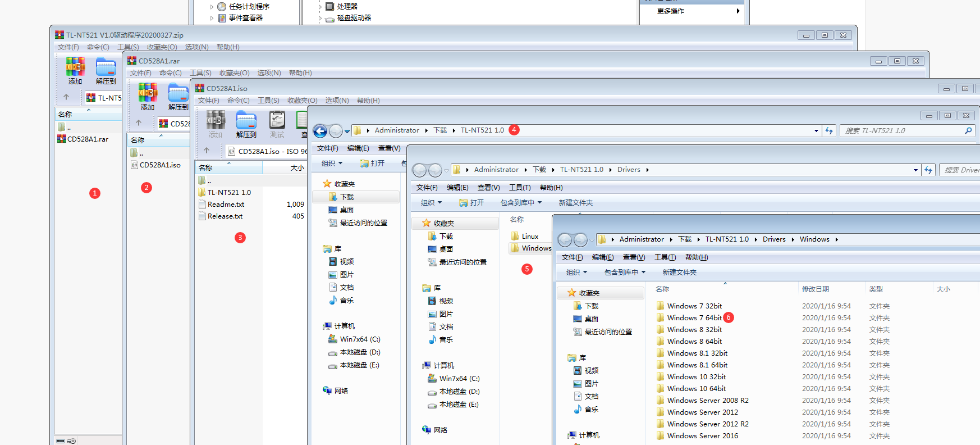This screenshot has width=980, height=445.
Task: Select the Linux folder in Drivers window
Action: click(x=525, y=236)
